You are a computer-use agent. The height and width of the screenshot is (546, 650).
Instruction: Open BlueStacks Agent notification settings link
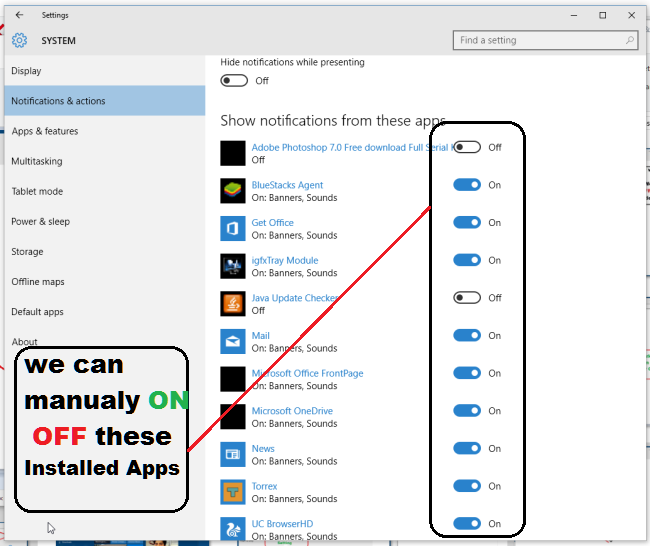(287, 185)
